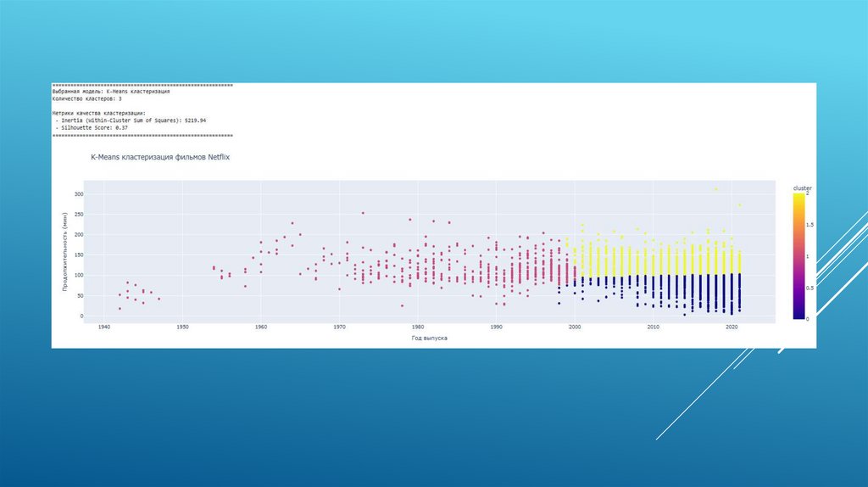Viewport: 868px width, 487px height.
Task: Click y-axis tick label 150
Action: point(79,255)
